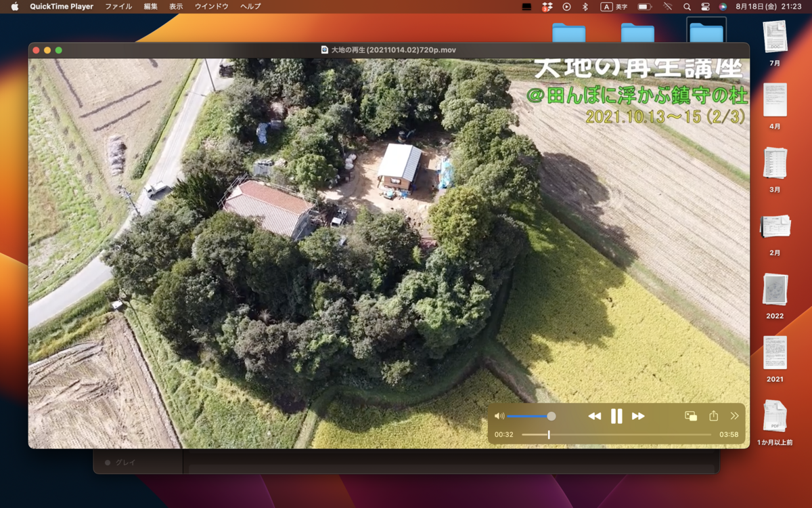Rewind the video
Screen dimensions: 812x508
[x=594, y=416]
